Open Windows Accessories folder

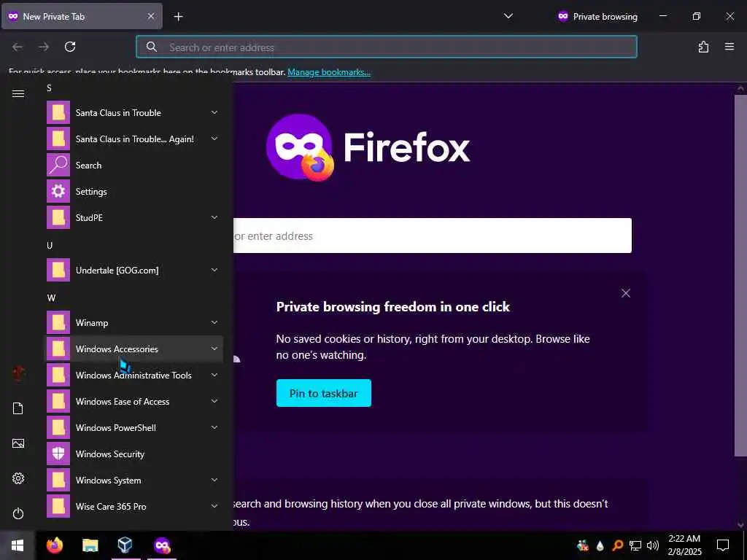click(133, 349)
